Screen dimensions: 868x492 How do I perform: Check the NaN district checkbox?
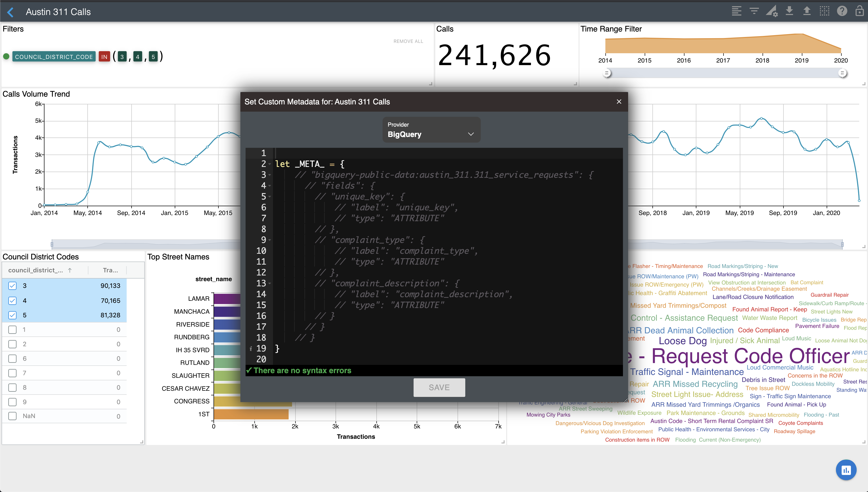(x=12, y=416)
